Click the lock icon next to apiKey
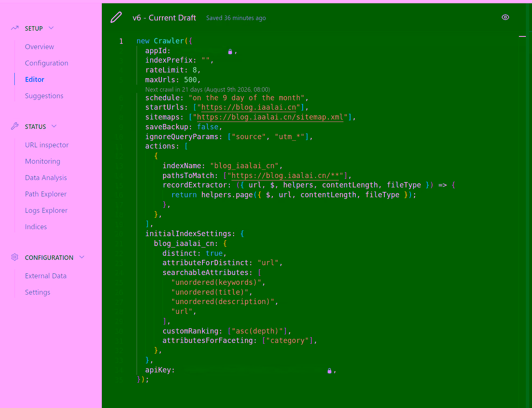This screenshot has height=408, width=532. [329, 371]
